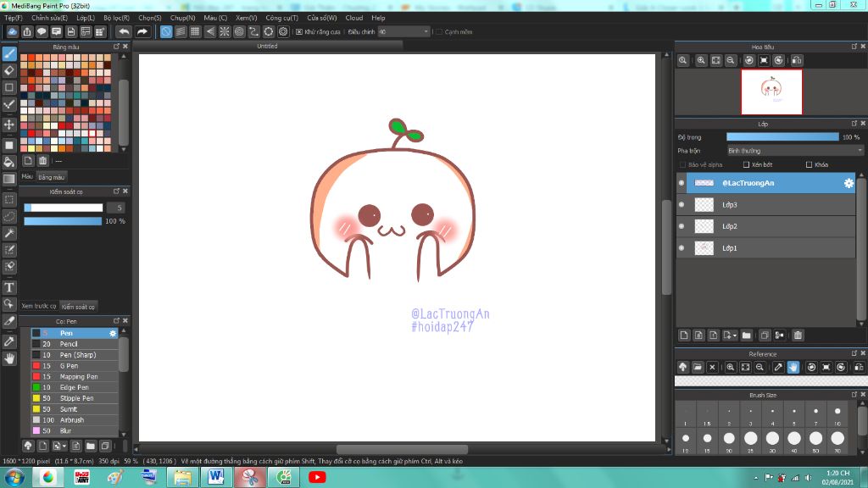Zoom out within Navigator panel

(731, 60)
